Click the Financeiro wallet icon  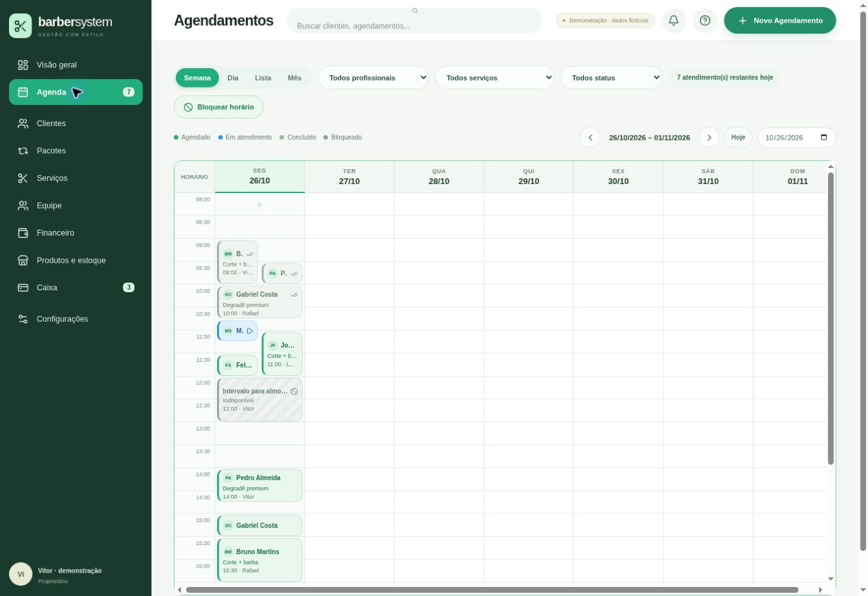(23, 233)
